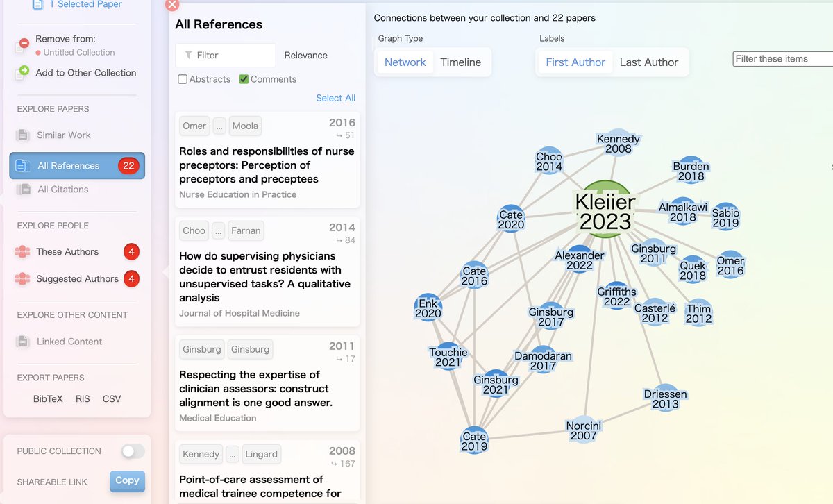
Task: Click the red 4 badge on These Authors
Action: tap(131, 252)
